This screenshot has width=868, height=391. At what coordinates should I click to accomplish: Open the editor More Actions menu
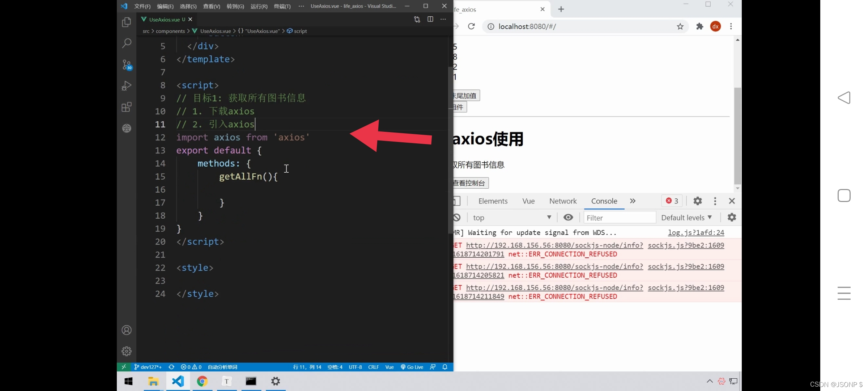point(443,19)
